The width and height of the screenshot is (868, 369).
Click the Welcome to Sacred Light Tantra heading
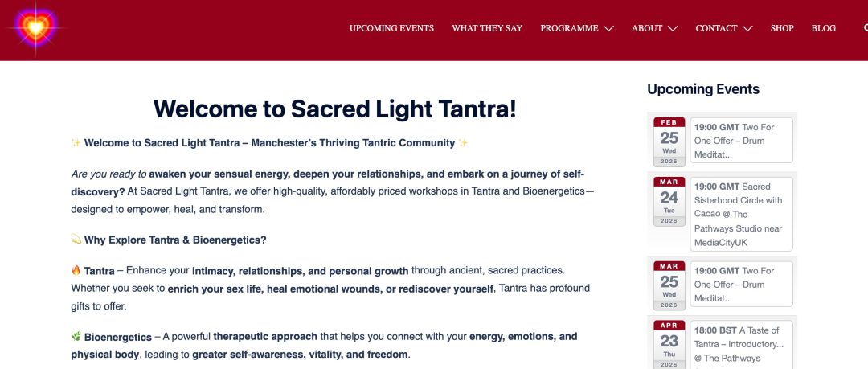334,109
